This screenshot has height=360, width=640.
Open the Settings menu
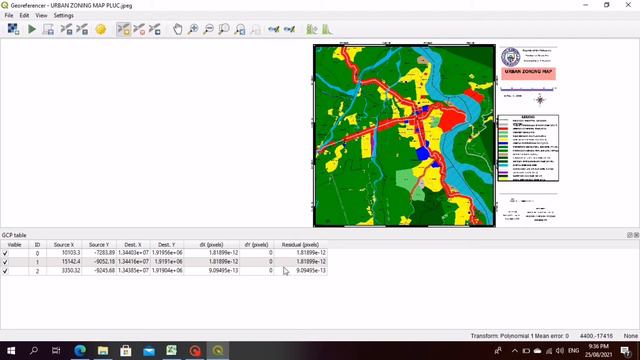point(64,16)
